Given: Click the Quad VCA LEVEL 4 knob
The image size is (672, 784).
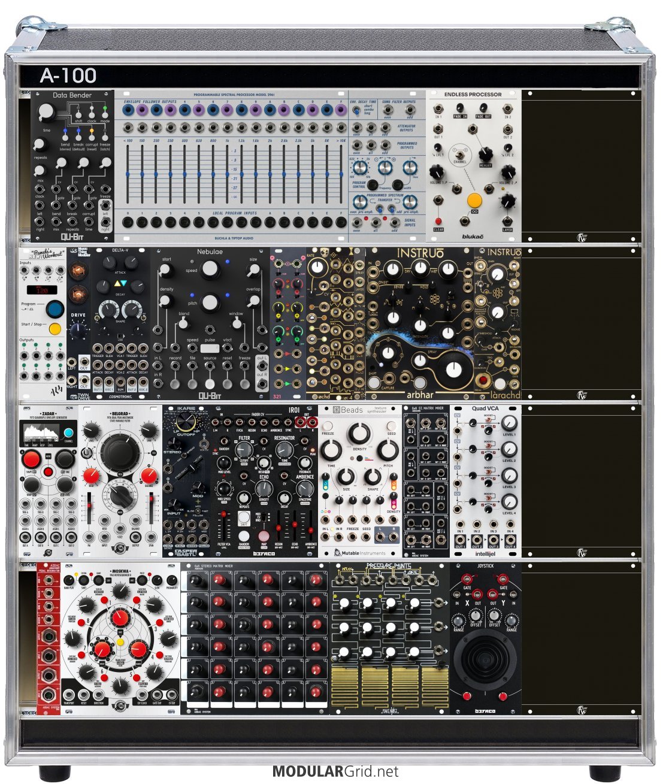Looking at the screenshot, I should tap(509, 501).
